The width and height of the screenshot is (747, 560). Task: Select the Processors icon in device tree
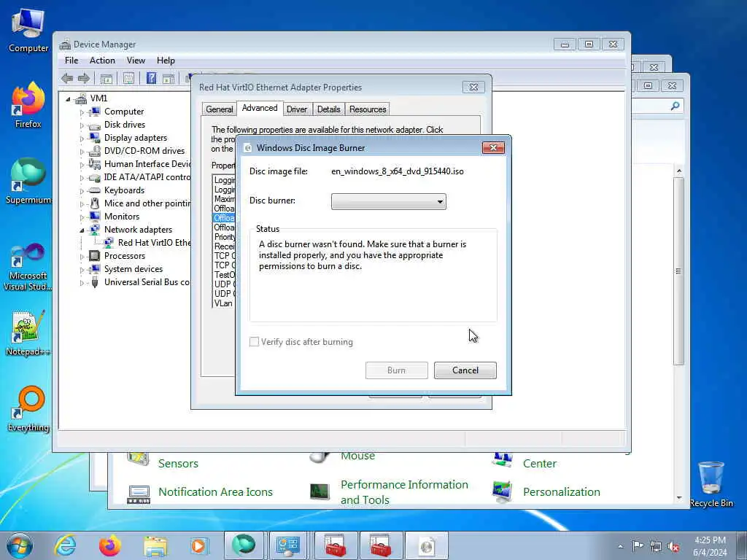(x=94, y=256)
